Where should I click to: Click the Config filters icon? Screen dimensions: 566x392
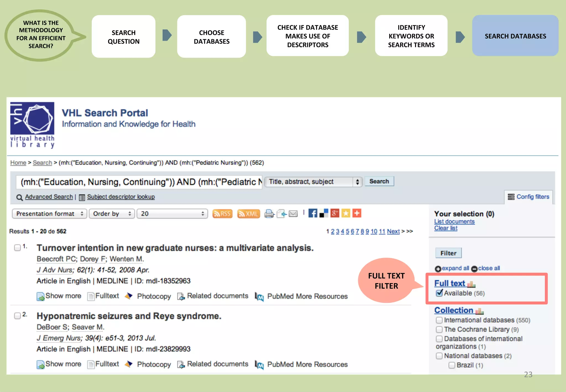511,197
